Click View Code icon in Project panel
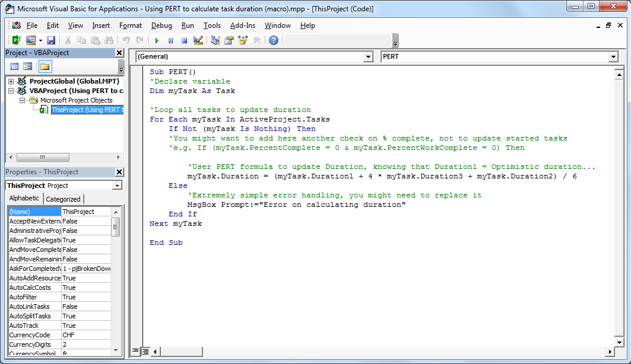 (14, 66)
